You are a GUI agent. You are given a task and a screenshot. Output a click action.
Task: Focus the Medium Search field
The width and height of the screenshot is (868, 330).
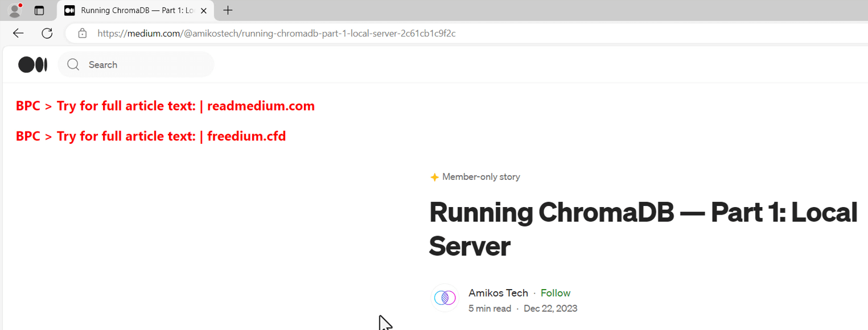click(136, 65)
